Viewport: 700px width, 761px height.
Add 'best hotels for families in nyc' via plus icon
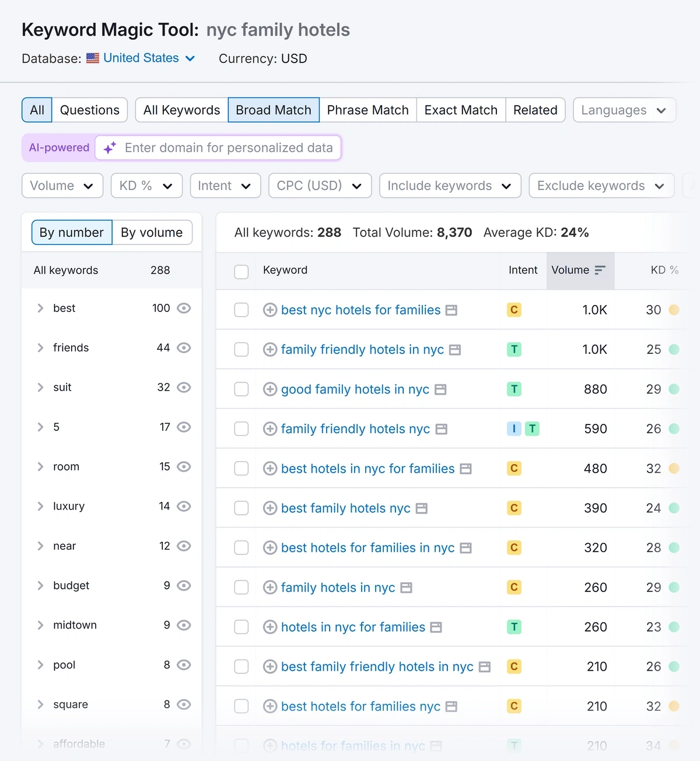[x=269, y=548]
